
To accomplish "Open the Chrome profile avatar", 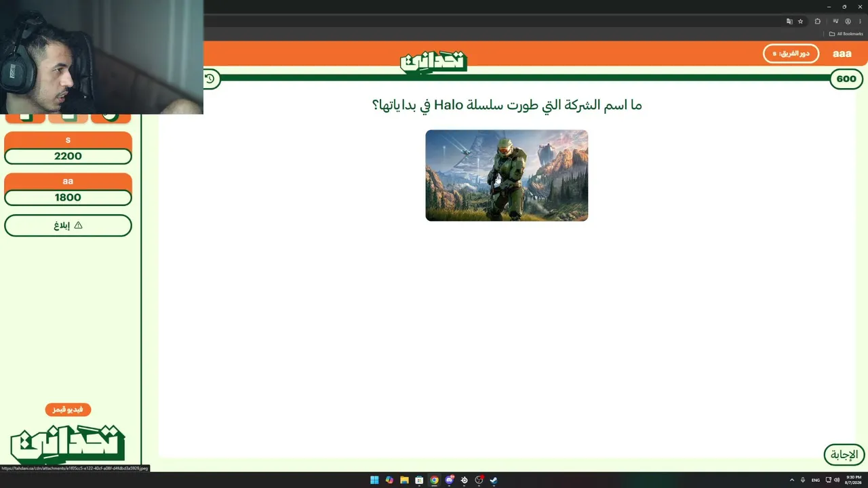I will coord(848,21).
